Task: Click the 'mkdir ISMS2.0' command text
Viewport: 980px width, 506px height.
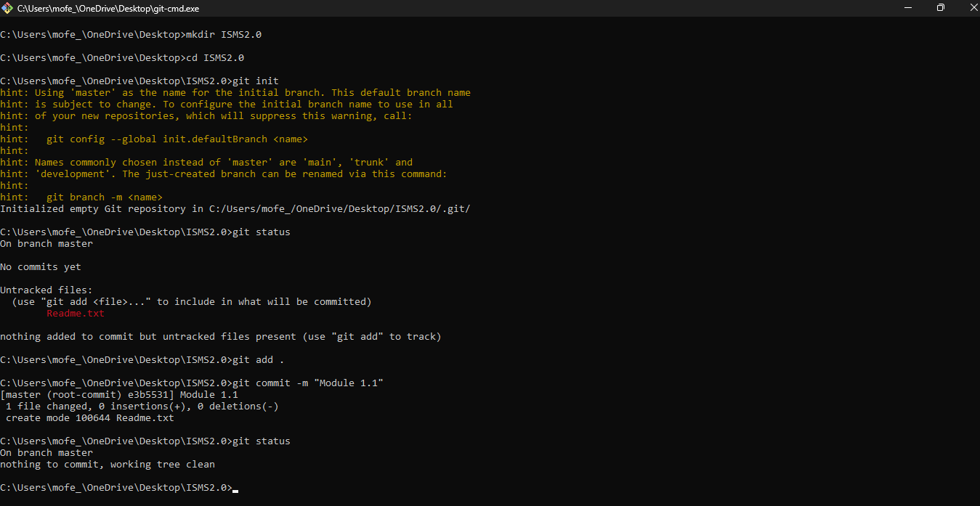Action: [x=225, y=34]
